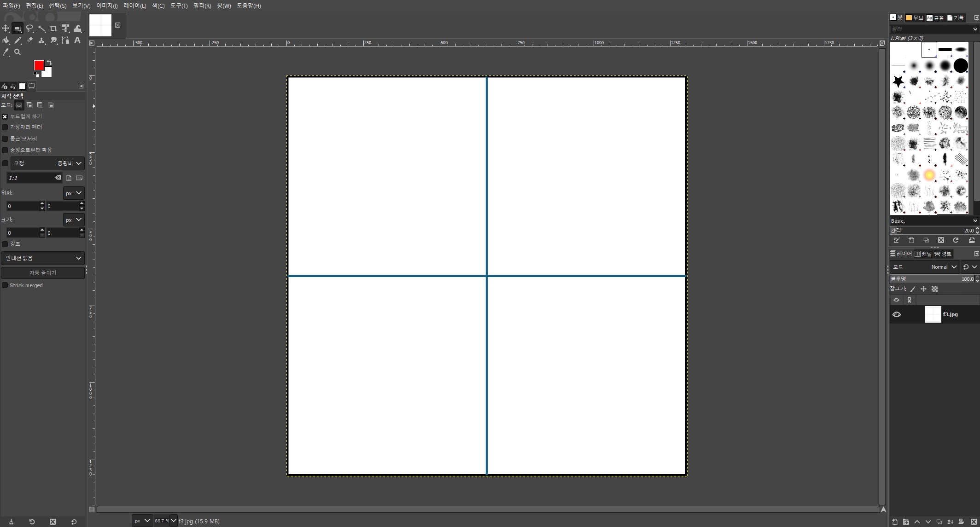
Task: Click the 자동 줄이기 button
Action: point(43,273)
